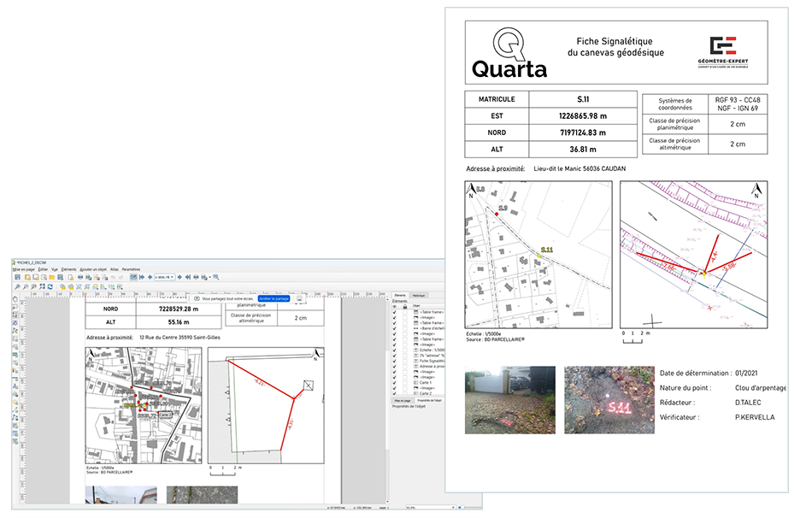The width and height of the screenshot is (812, 518).
Task: Toggle visibility of Barre d'échelle item
Action: click(x=395, y=328)
